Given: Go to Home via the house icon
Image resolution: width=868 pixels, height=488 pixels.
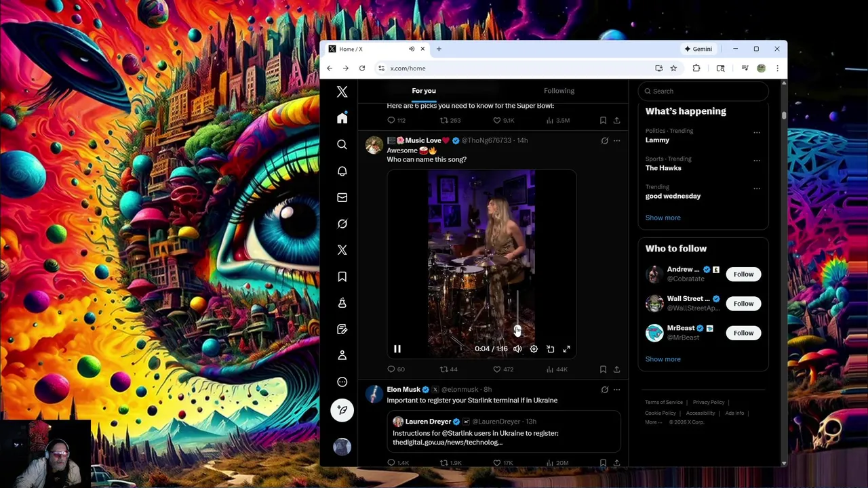Looking at the screenshot, I should pos(342,118).
